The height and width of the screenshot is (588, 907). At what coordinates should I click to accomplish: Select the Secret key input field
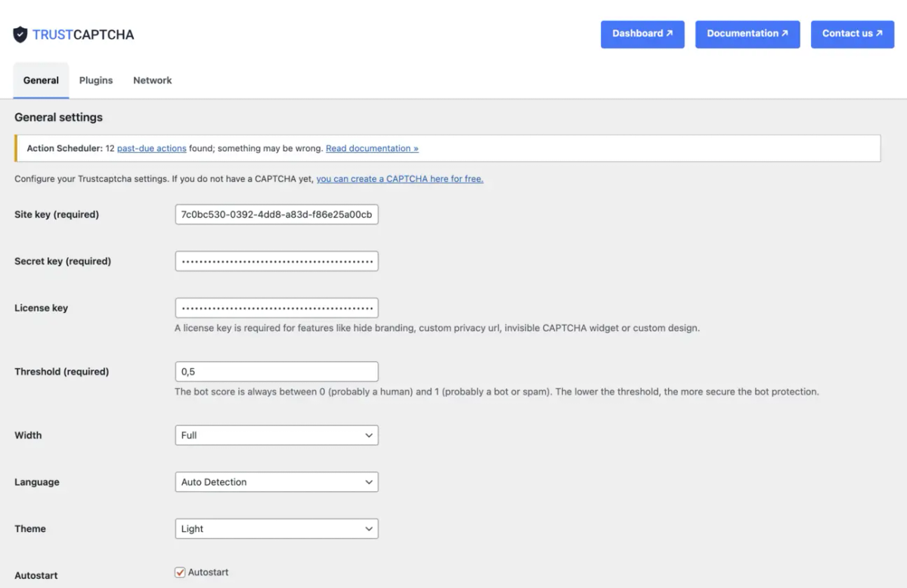(x=276, y=261)
